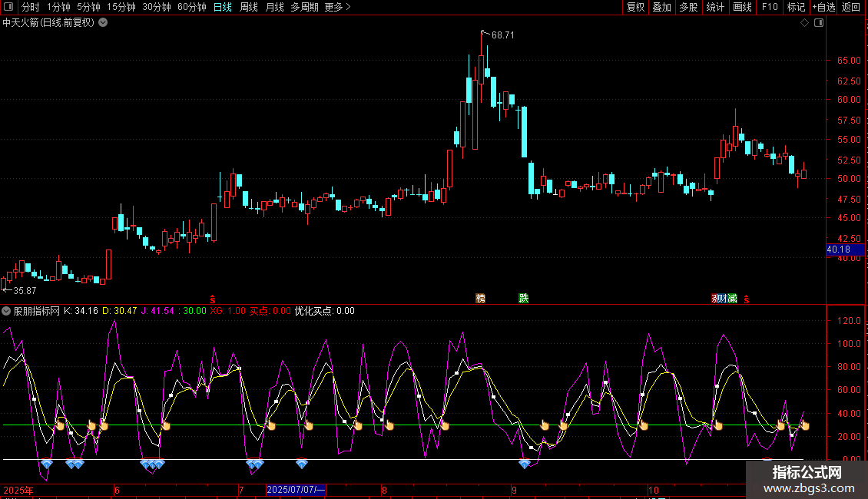Click the diamond icon near top right

coord(804,23)
